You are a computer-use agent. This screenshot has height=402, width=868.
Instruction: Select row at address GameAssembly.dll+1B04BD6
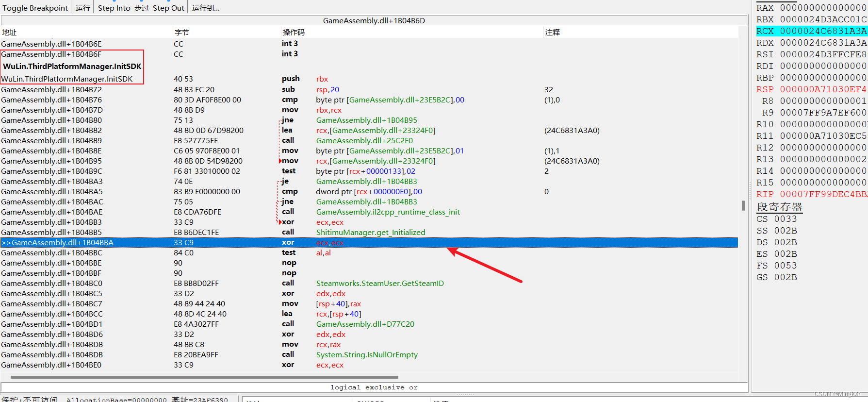pyautogui.click(x=369, y=334)
